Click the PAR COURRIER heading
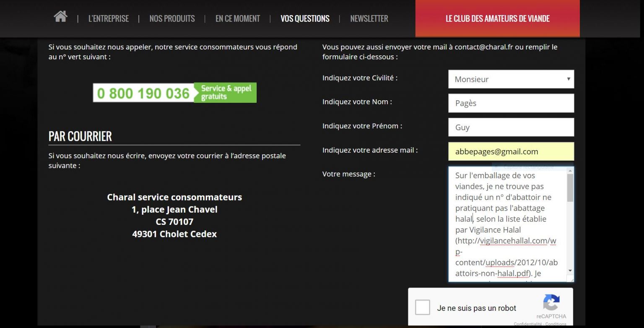Viewport: 644px width, 328px height. [x=80, y=136]
